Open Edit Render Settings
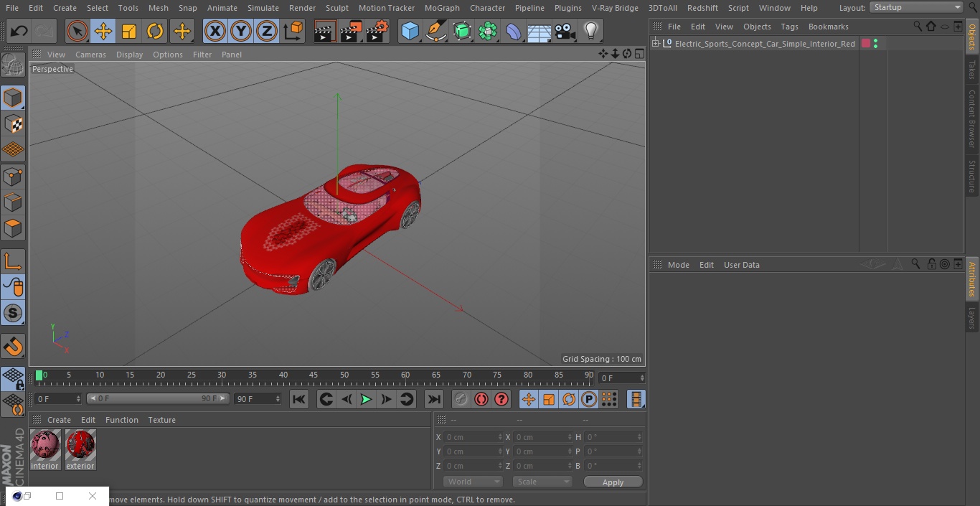980x506 pixels. click(377, 31)
